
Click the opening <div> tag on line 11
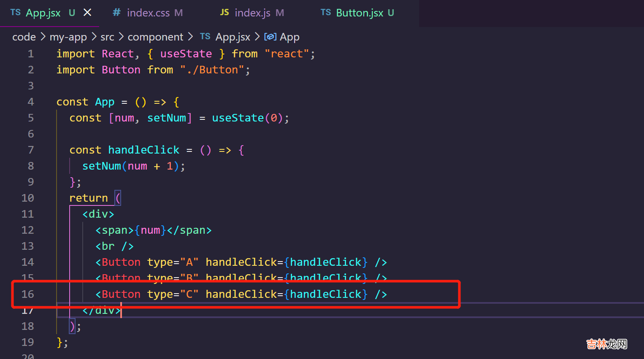tap(98, 214)
